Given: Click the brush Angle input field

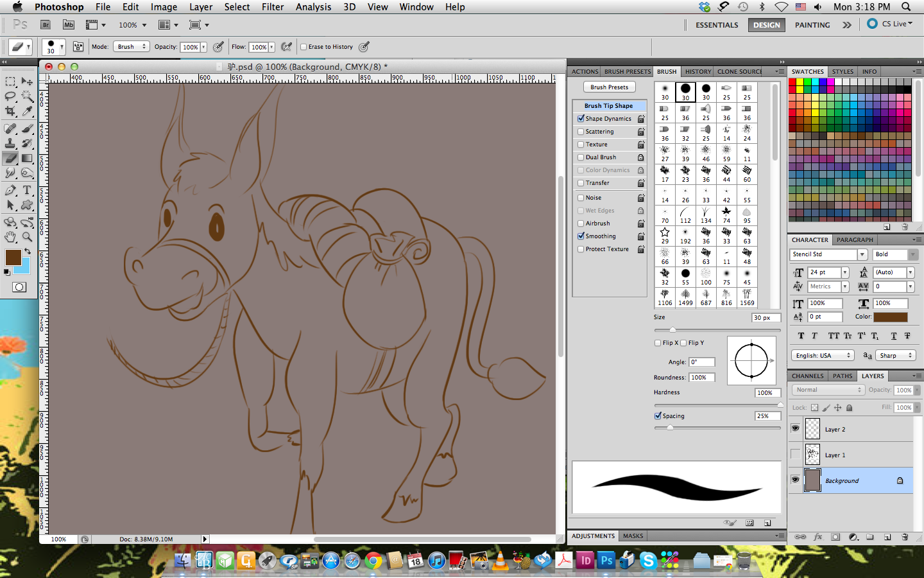Looking at the screenshot, I should [x=702, y=362].
